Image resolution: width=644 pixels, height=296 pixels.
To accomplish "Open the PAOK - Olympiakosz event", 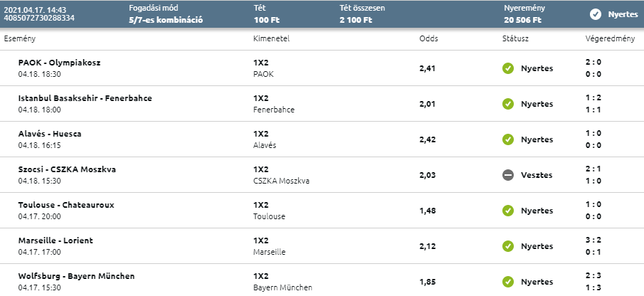I will [60, 63].
